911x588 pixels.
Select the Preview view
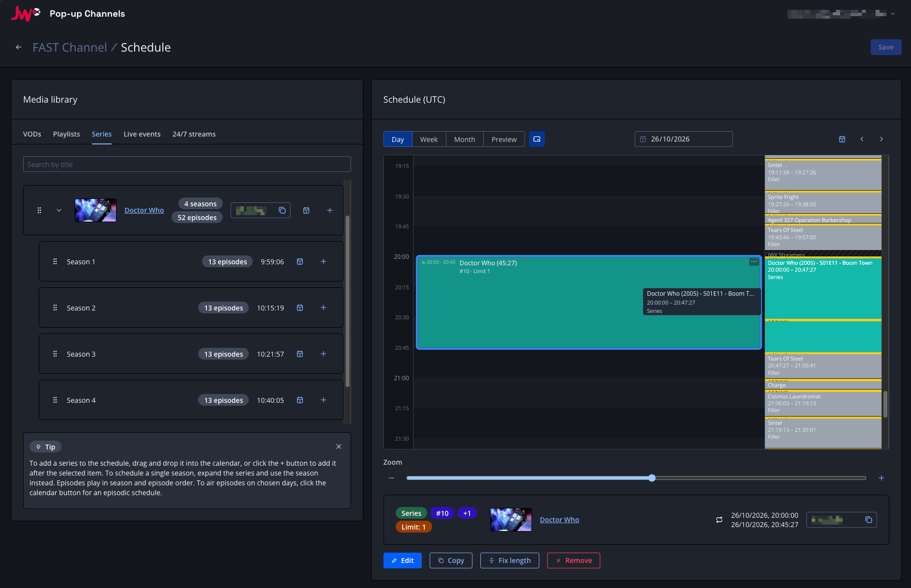[x=504, y=140]
